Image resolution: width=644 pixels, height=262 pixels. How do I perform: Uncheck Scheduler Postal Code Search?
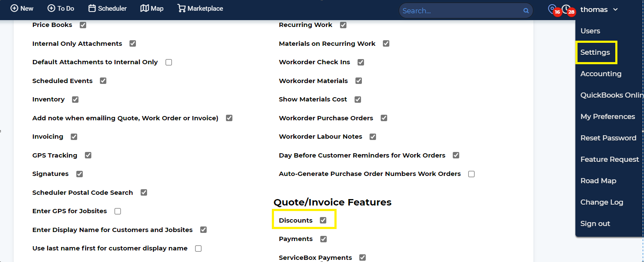(144, 193)
